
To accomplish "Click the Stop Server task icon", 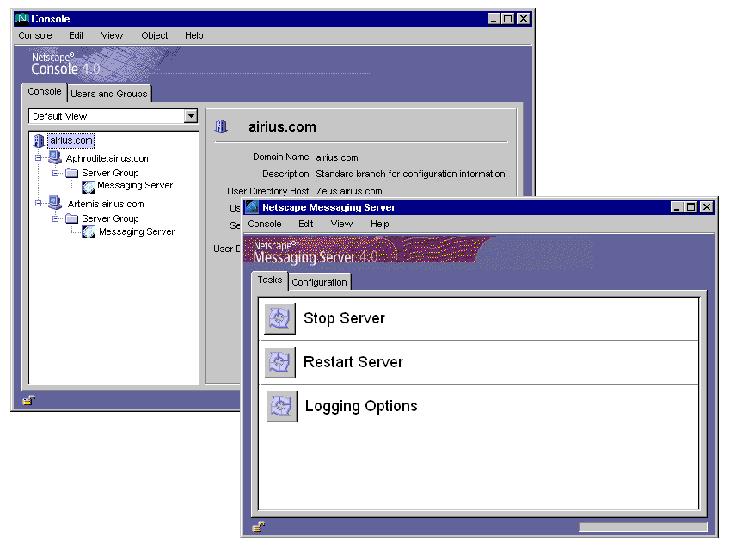I will (x=279, y=318).
